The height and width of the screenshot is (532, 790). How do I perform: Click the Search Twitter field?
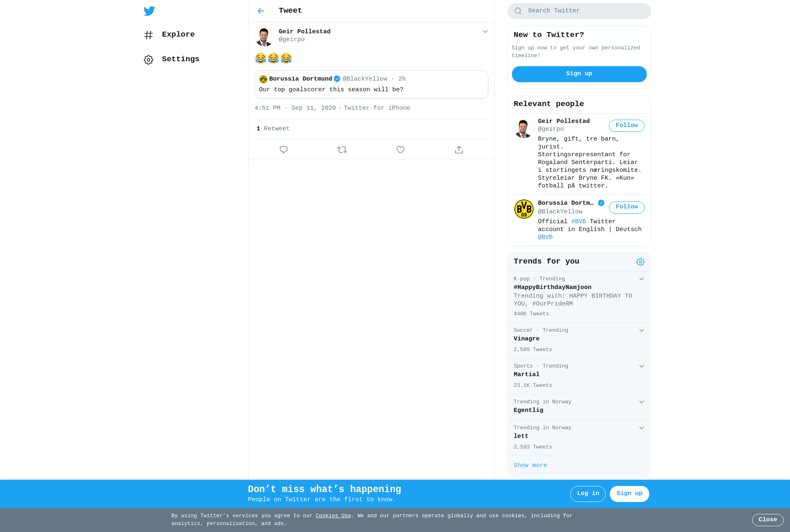tap(579, 11)
